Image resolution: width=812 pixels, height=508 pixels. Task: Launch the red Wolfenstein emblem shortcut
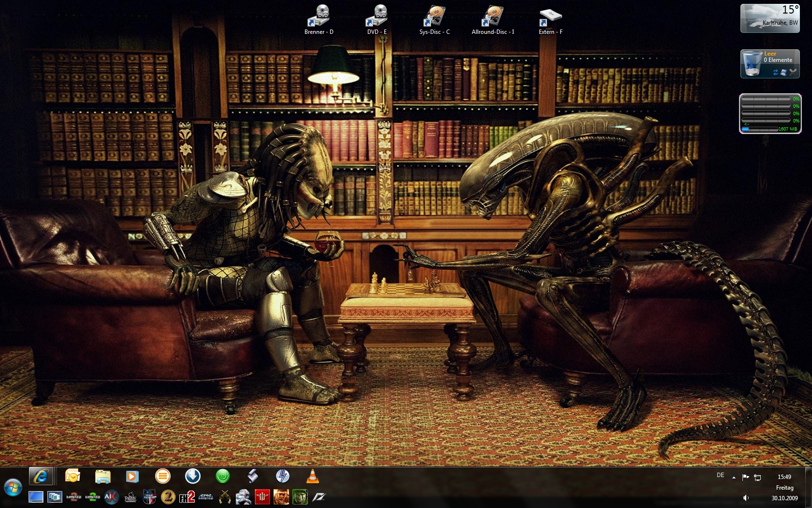(x=262, y=497)
